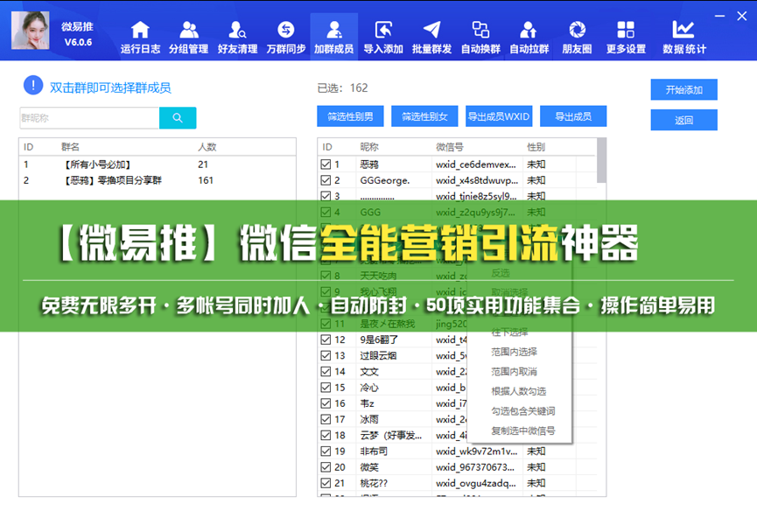
Task: Choose 复制选中微信号 in context menu
Action: tap(523, 430)
